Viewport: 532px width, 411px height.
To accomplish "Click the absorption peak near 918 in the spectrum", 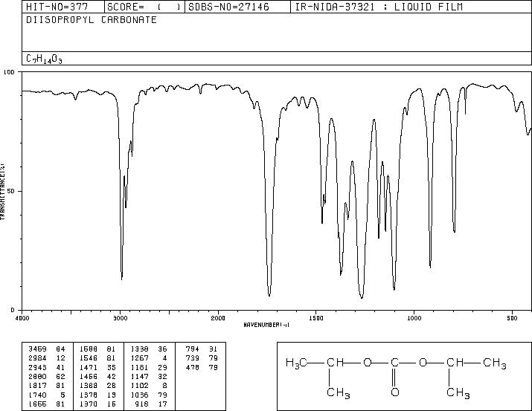I will (430, 266).
